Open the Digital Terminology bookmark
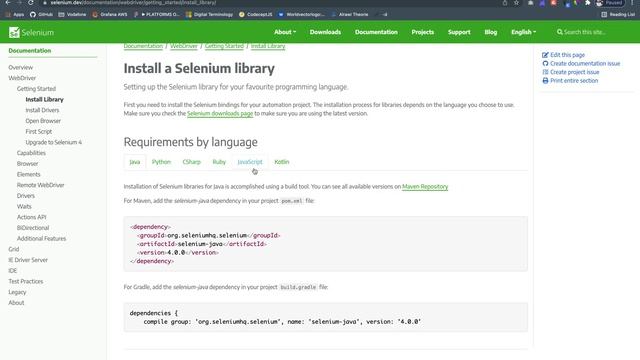Image resolution: width=640 pixels, height=360 pixels. pyautogui.click(x=209, y=14)
